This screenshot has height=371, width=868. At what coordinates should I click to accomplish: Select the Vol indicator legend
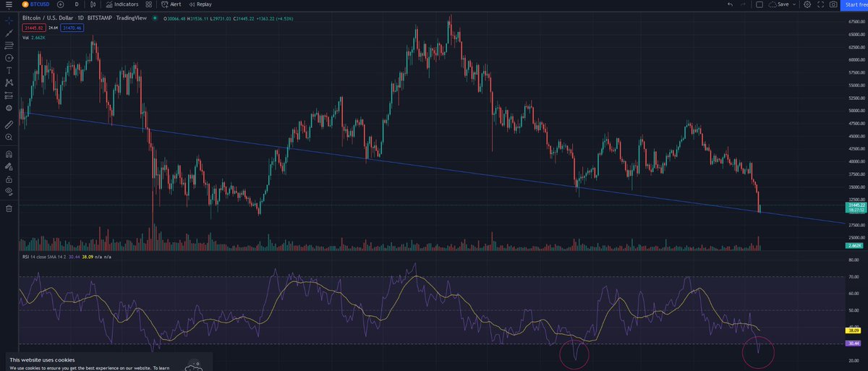coord(35,38)
